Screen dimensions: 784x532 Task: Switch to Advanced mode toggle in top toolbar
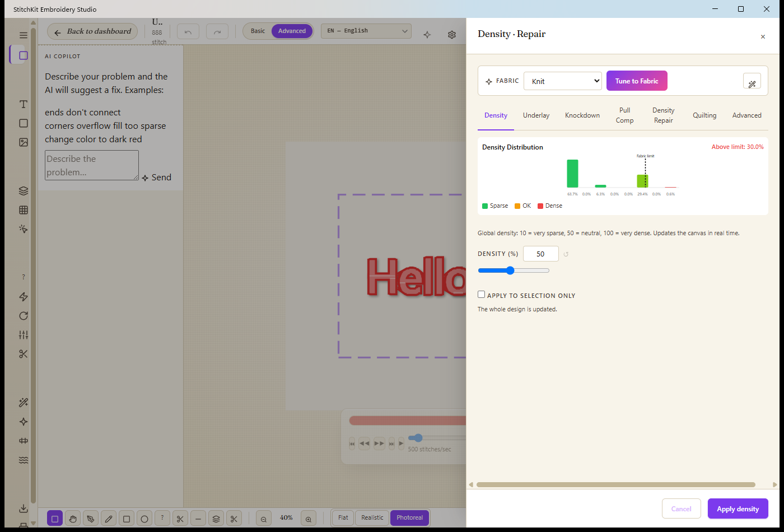(x=292, y=31)
